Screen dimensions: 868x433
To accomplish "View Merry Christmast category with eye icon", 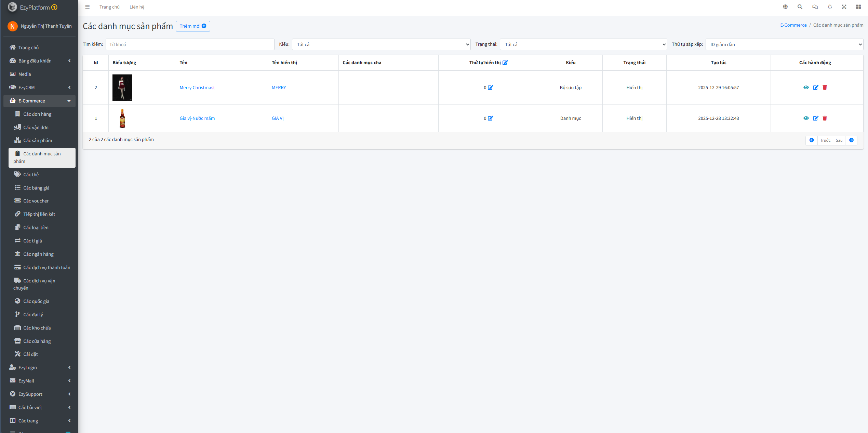I will pos(806,87).
